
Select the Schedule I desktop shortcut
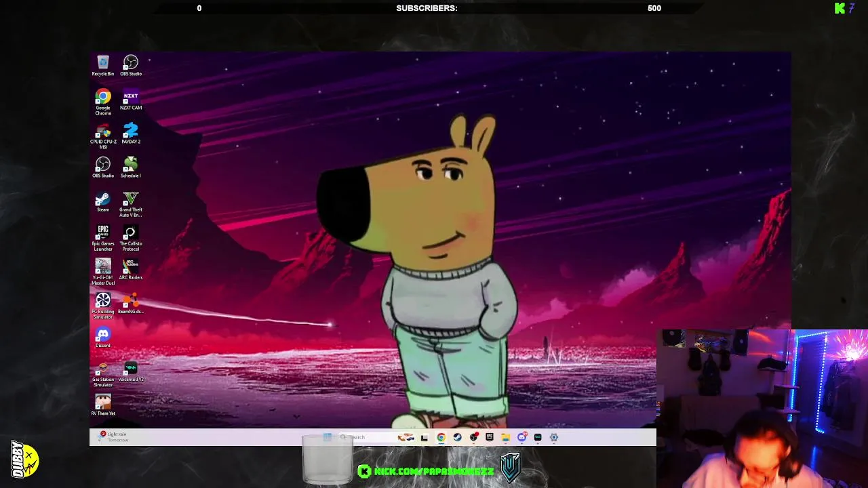(131, 168)
